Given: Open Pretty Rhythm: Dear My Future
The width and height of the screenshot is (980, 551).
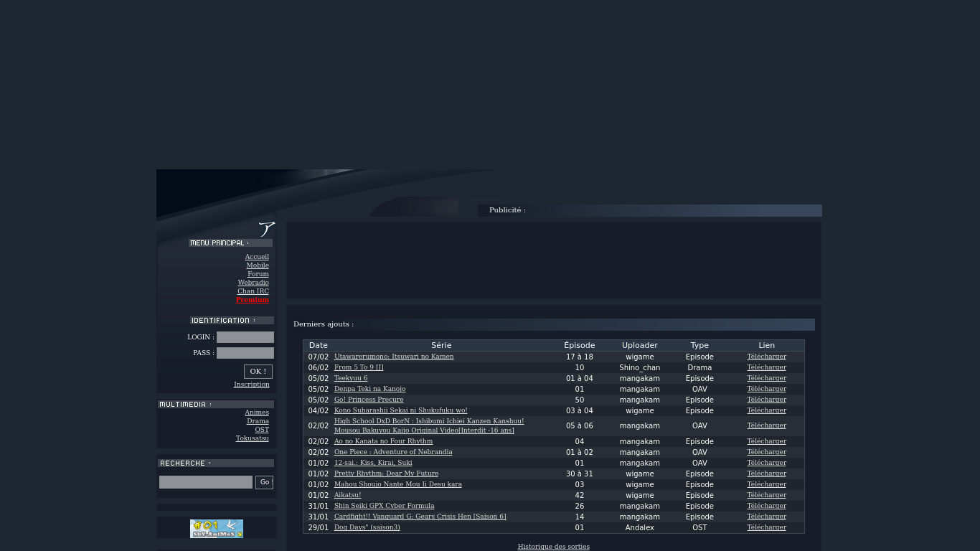Looking at the screenshot, I should [x=386, y=474].
